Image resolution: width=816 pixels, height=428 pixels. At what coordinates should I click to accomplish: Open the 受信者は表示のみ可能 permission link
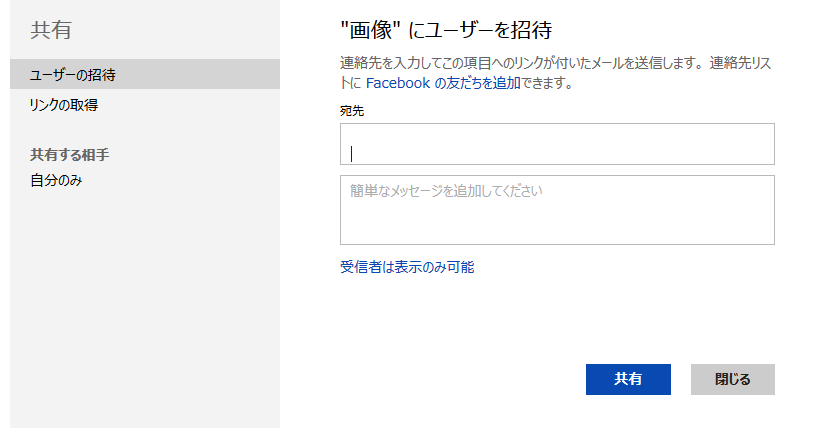point(407,267)
